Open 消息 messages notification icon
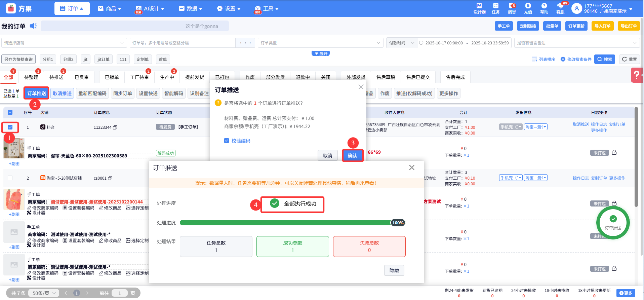This screenshot has width=644, height=300. [512, 8]
